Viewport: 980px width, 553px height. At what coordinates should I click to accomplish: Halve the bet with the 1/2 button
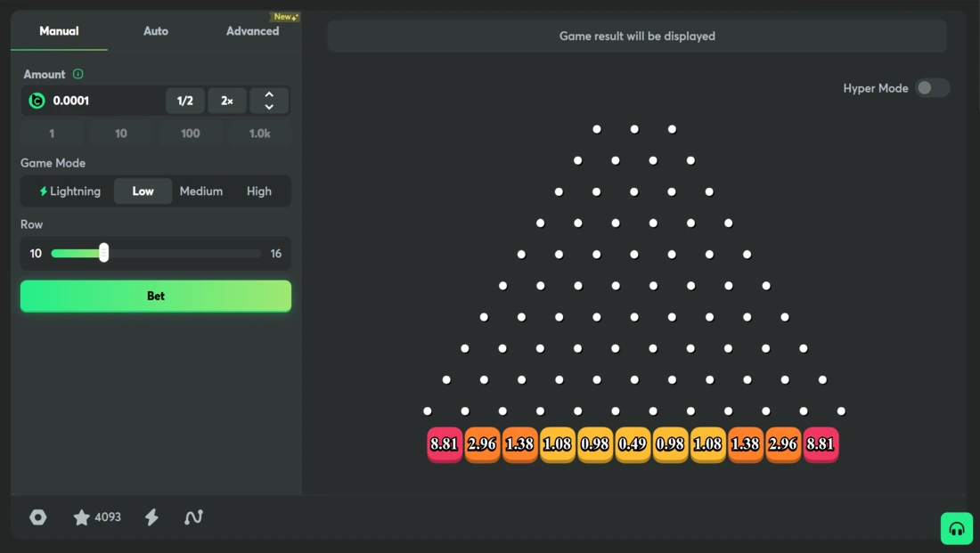(185, 101)
